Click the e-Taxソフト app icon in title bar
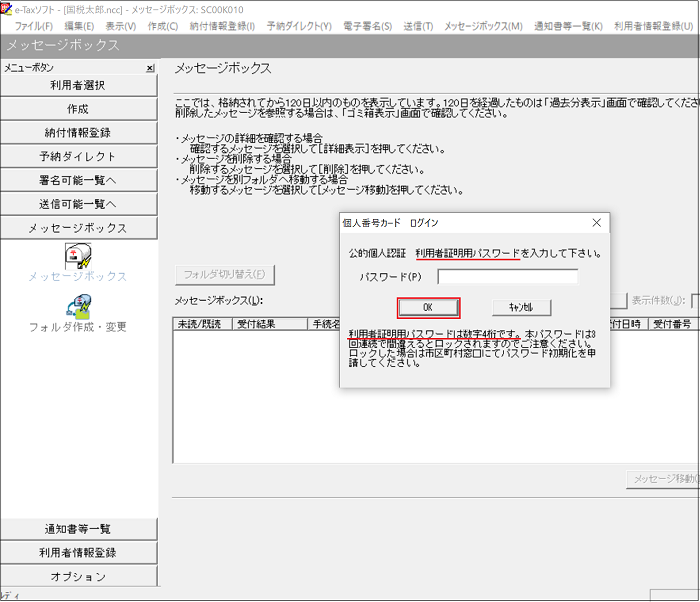The image size is (700, 602). click(x=8, y=8)
